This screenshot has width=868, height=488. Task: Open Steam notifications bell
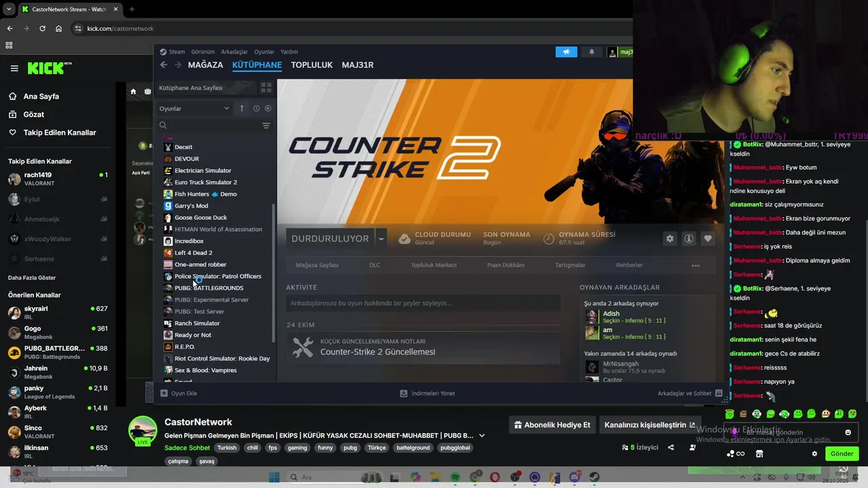coord(591,52)
